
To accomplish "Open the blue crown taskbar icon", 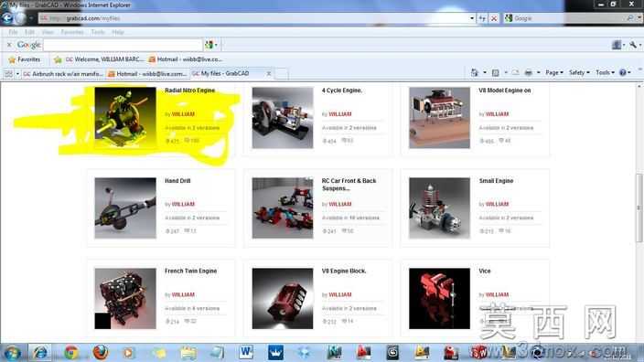I will (275, 353).
